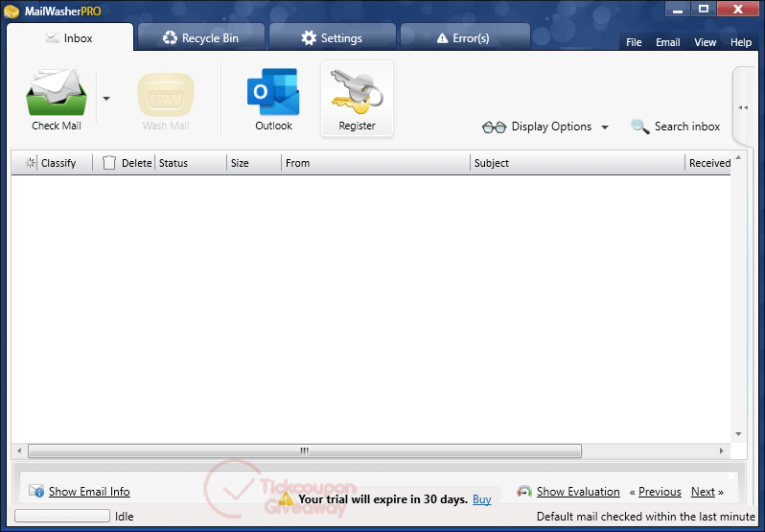Sort by the Subject column header
Image resolution: width=765 pixels, height=532 pixels.
(491, 163)
